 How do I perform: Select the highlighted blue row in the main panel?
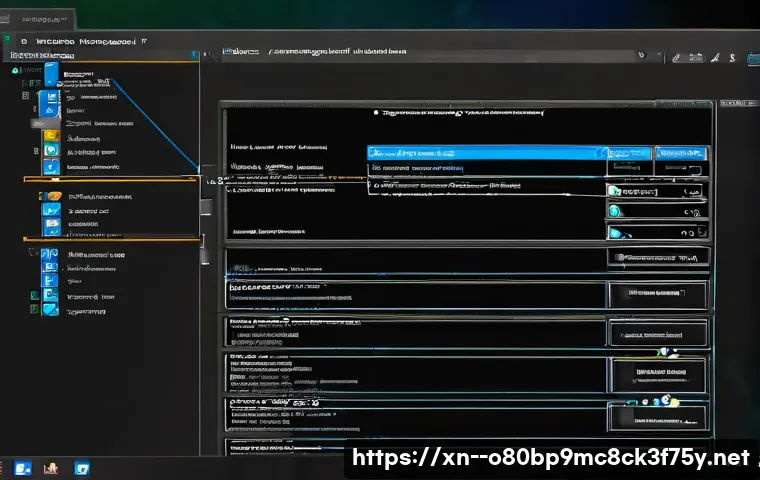487,153
